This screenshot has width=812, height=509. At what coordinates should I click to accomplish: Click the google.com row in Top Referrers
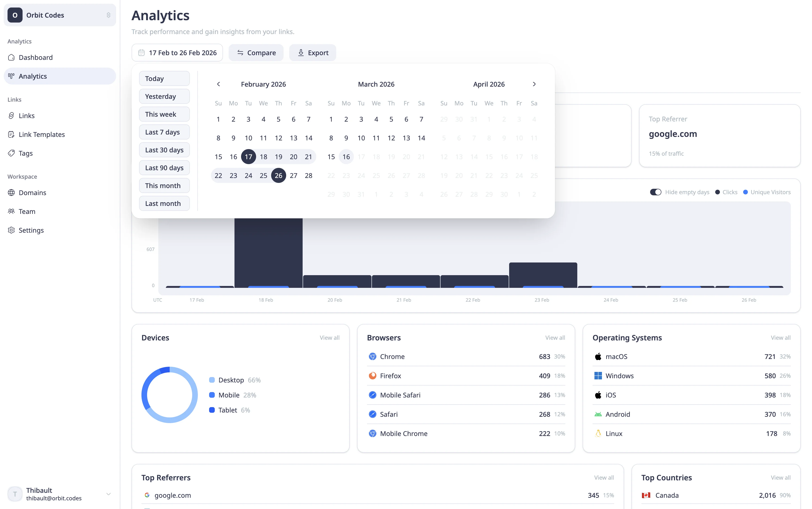[378, 495]
